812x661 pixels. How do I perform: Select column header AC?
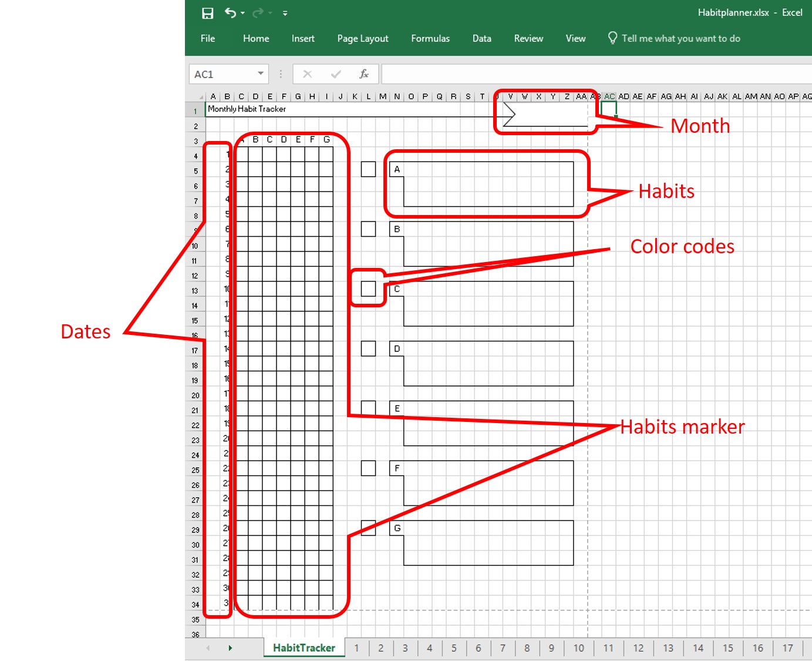click(x=609, y=96)
